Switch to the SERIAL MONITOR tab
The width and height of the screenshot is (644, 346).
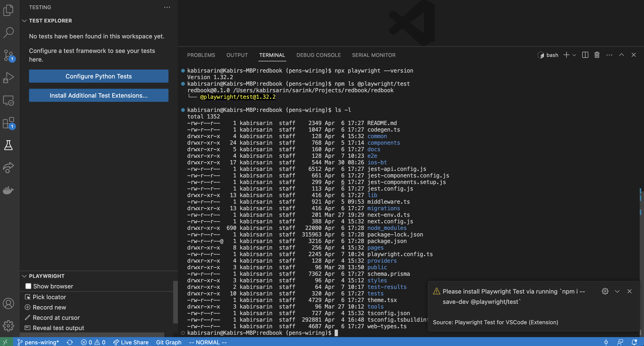(373, 55)
